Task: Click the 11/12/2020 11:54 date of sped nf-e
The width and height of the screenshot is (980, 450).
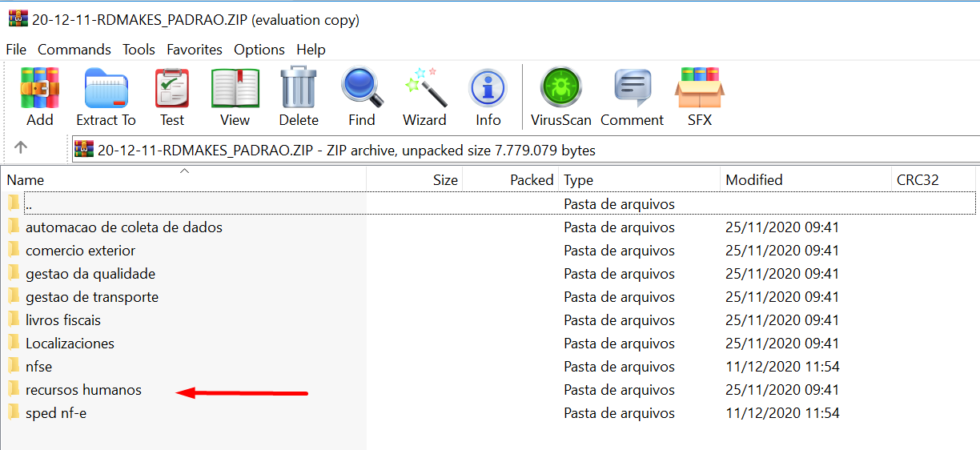Action: tap(782, 414)
